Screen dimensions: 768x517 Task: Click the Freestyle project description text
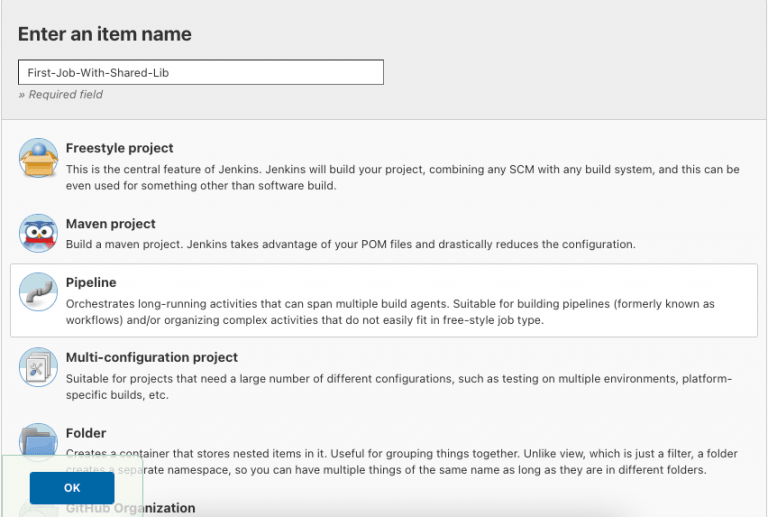click(402, 177)
